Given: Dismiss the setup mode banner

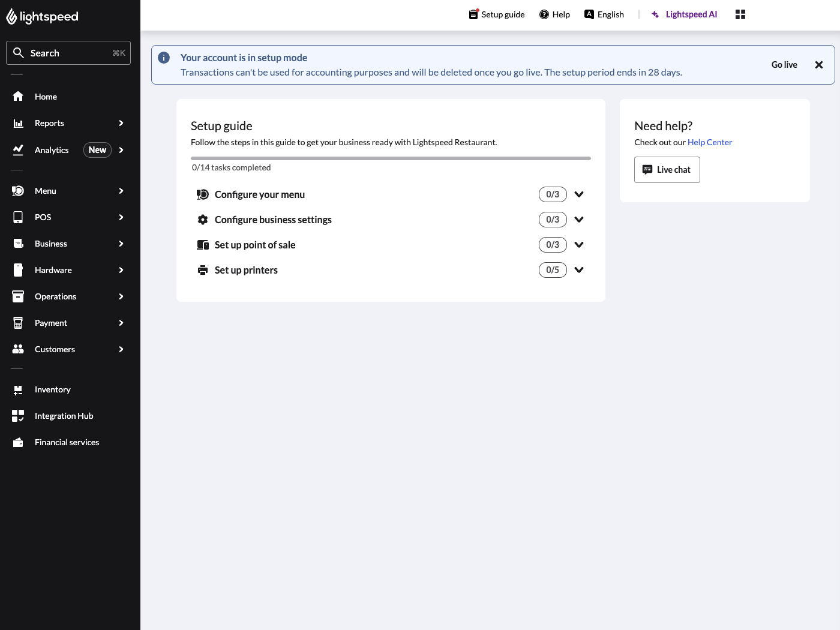Looking at the screenshot, I should coord(819,64).
